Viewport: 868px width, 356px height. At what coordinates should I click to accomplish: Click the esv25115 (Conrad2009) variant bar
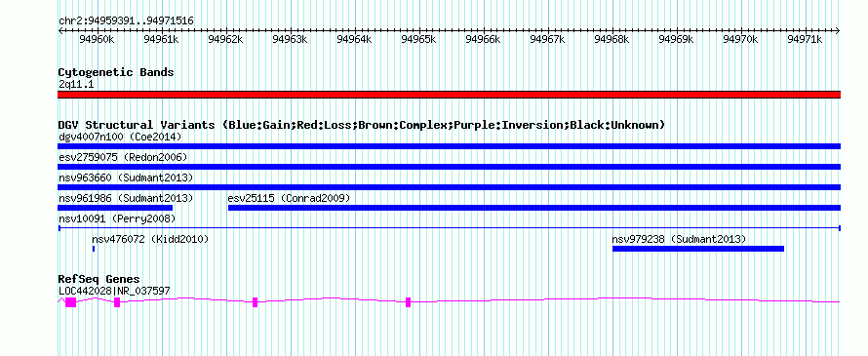point(534,208)
